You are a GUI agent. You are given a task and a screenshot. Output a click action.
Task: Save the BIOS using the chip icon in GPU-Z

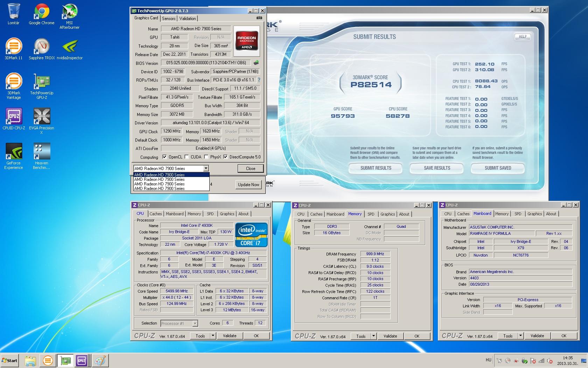coord(256,63)
